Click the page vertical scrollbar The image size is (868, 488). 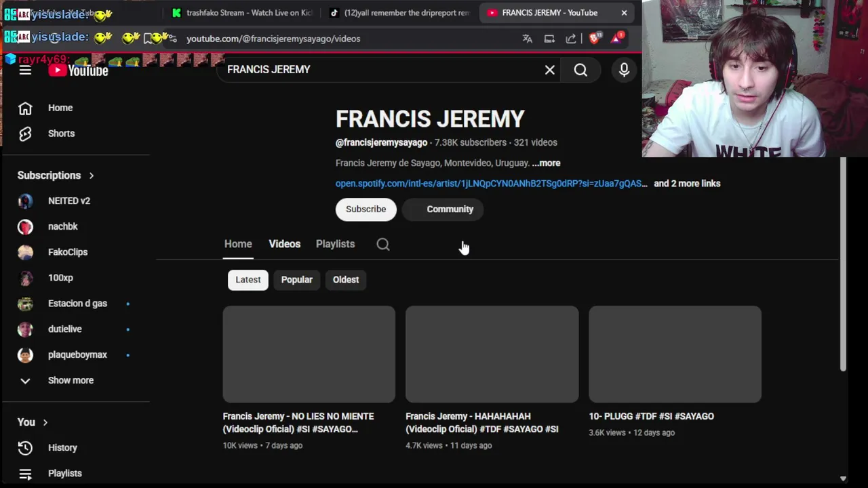(843, 264)
